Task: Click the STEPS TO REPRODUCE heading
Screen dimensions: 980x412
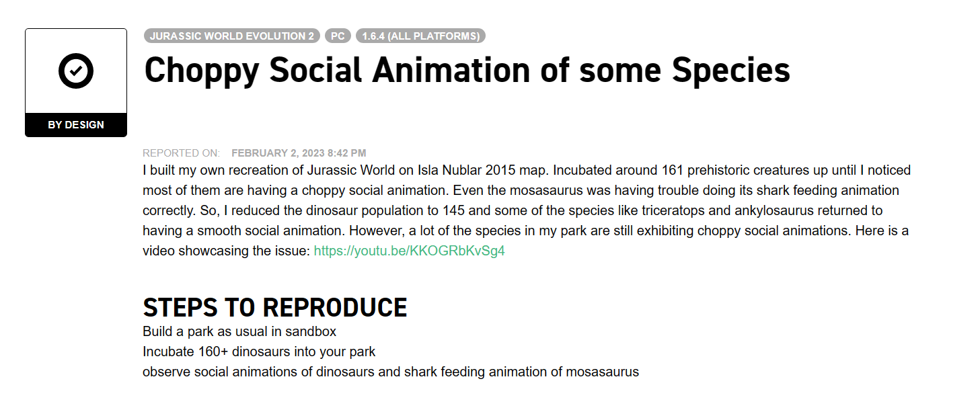Action: click(x=275, y=307)
